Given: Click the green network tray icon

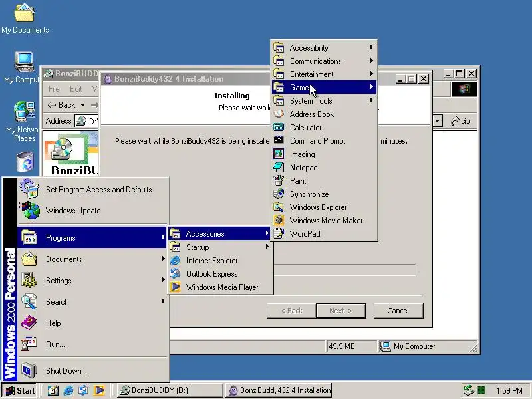Looking at the screenshot, I should point(481,390).
